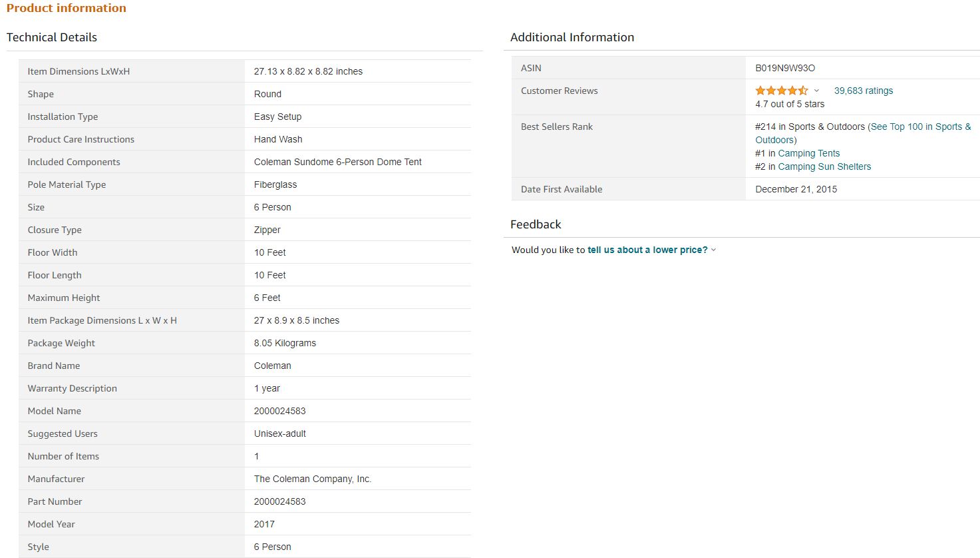Click the Model Name value 2000024583
This screenshot has height=558, width=980.
pyautogui.click(x=279, y=411)
